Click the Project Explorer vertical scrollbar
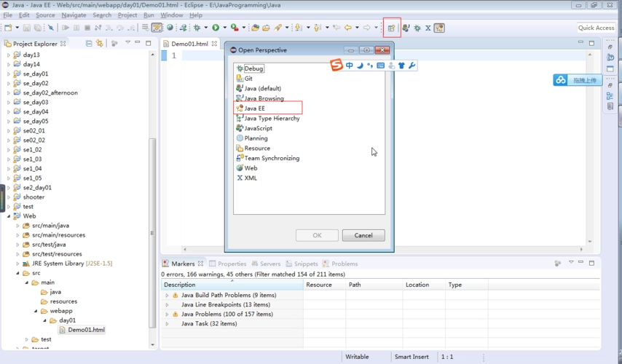The height and width of the screenshot is (364, 622). pyautogui.click(x=152, y=218)
